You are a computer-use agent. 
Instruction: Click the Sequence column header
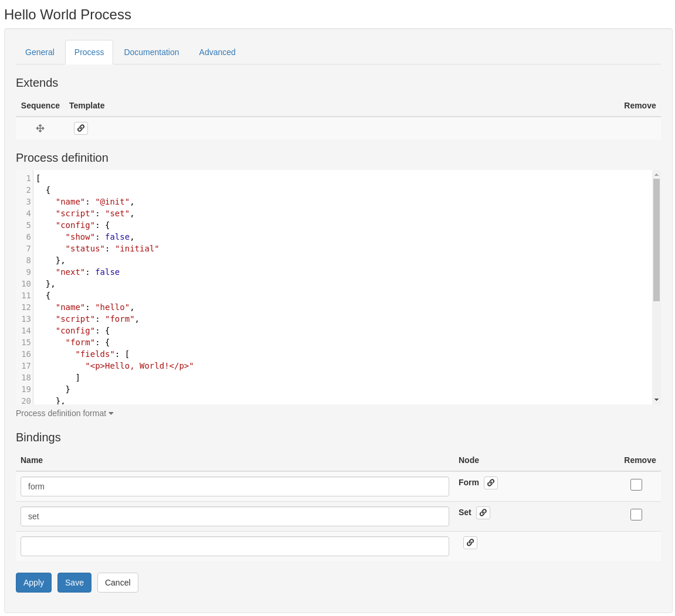pyautogui.click(x=40, y=106)
